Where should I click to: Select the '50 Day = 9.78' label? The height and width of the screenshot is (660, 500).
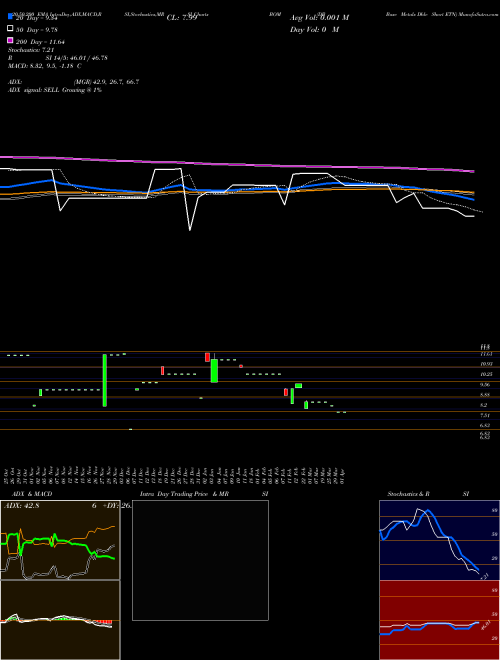tap(36, 29)
